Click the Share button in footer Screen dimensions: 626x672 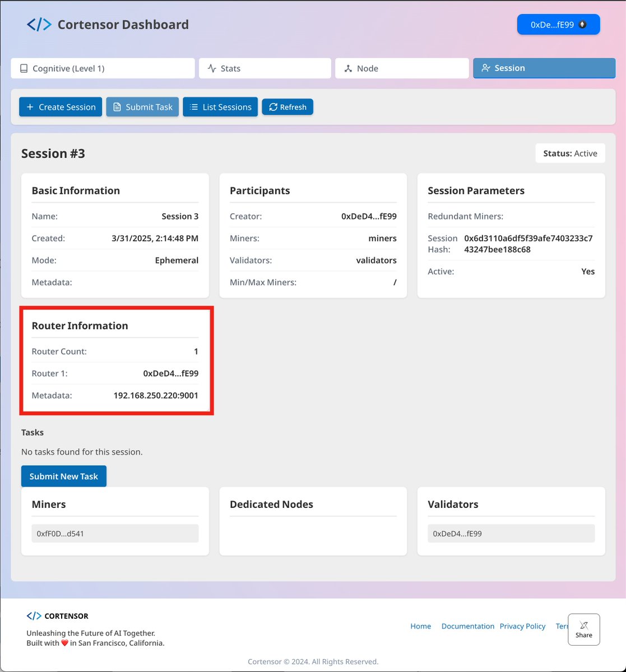(584, 629)
